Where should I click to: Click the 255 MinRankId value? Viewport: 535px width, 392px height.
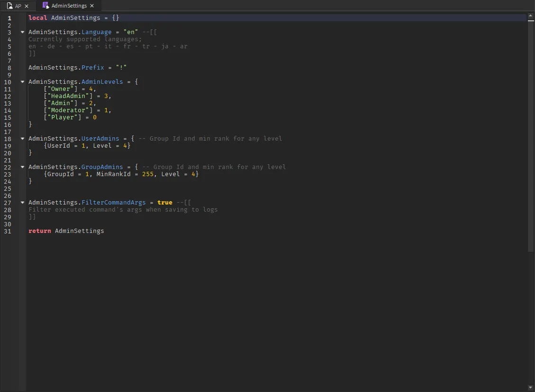pos(147,174)
